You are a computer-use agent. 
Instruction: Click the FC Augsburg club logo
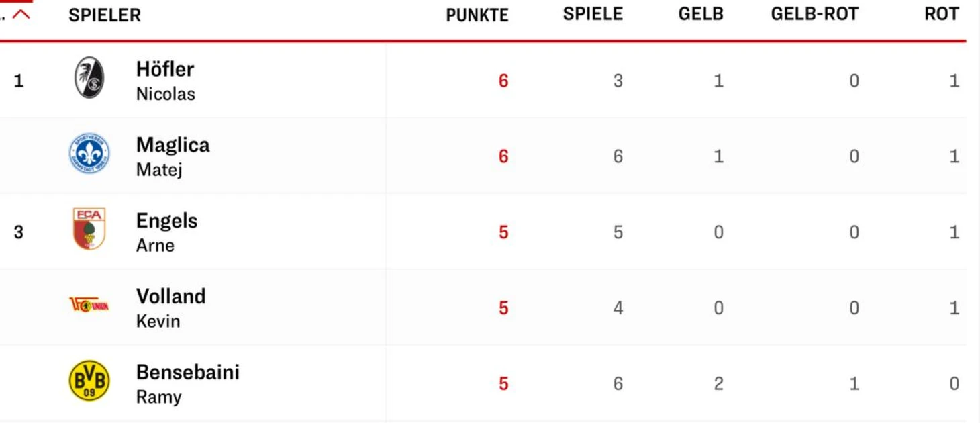89,230
